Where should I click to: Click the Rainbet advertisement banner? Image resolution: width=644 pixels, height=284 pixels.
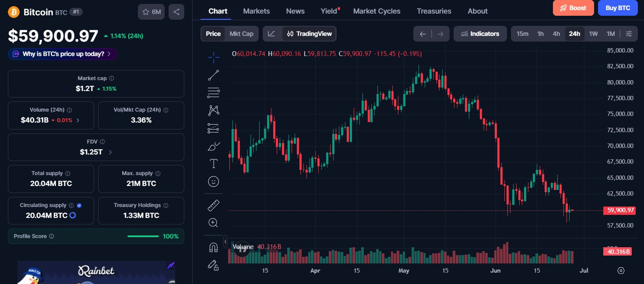(96, 272)
